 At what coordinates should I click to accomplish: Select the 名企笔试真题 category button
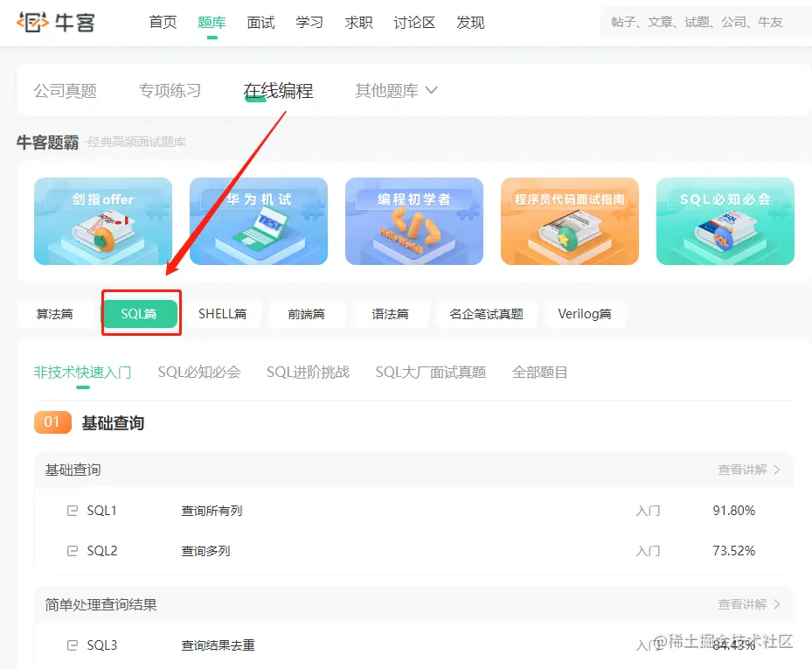pyautogui.click(x=486, y=314)
